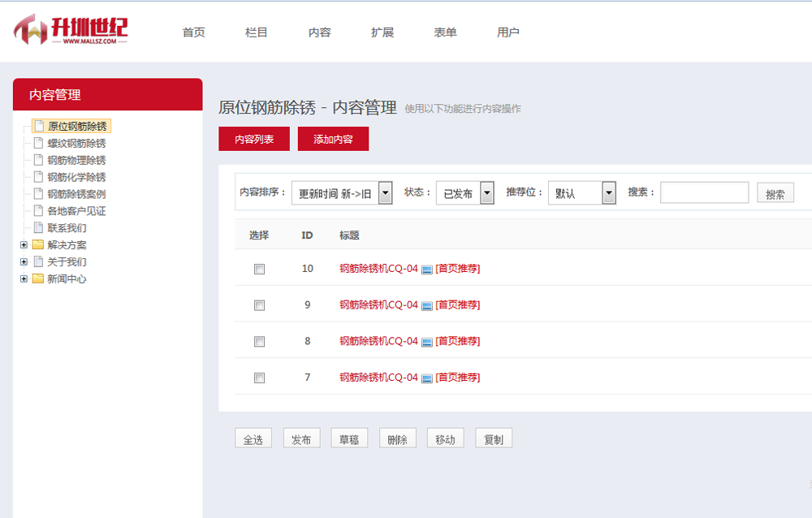812x518 pixels.
Task: Click page icon beside 钢筋物理除锈
Action: pos(38,160)
